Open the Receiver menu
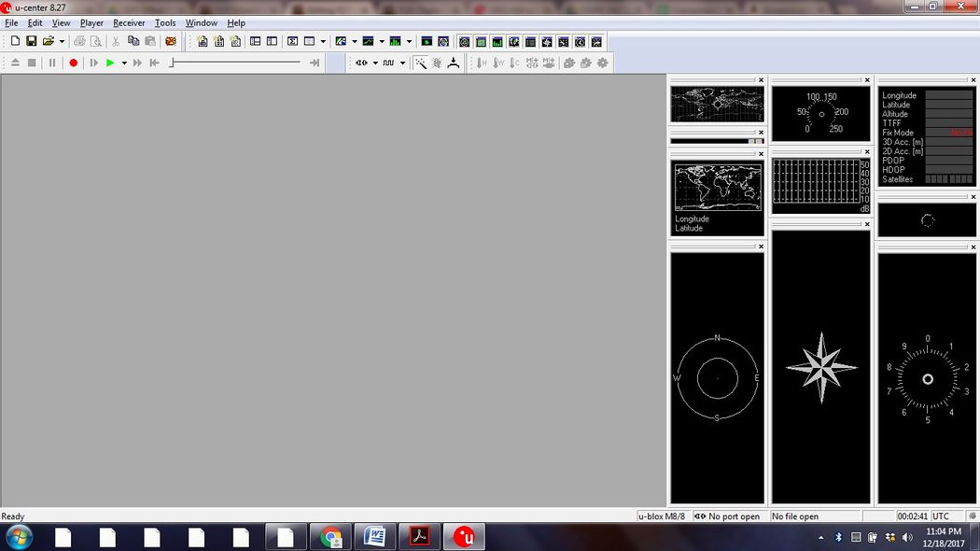The height and width of the screenshot is (551, 980). click(x=129, y=23)
